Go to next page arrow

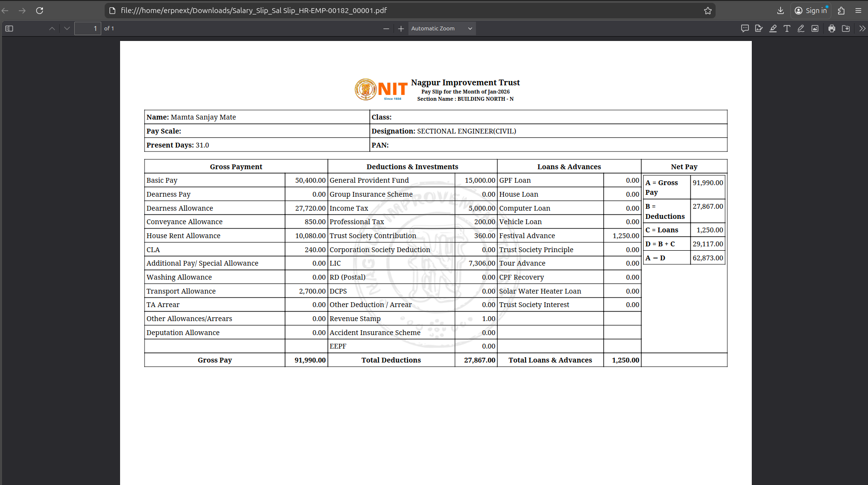click(67, 28)
